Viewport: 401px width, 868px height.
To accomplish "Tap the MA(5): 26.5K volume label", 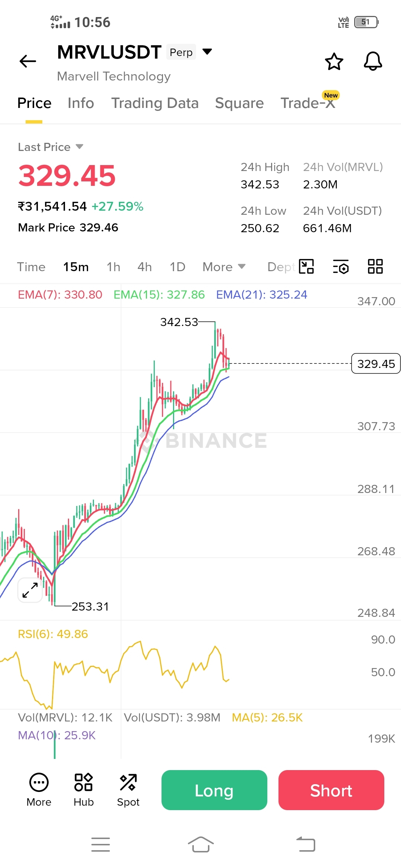I will 267,717.
